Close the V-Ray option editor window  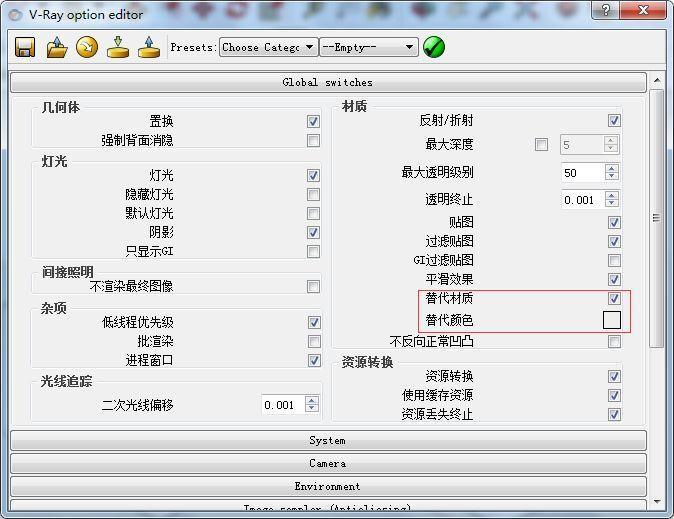coord(643,10)
